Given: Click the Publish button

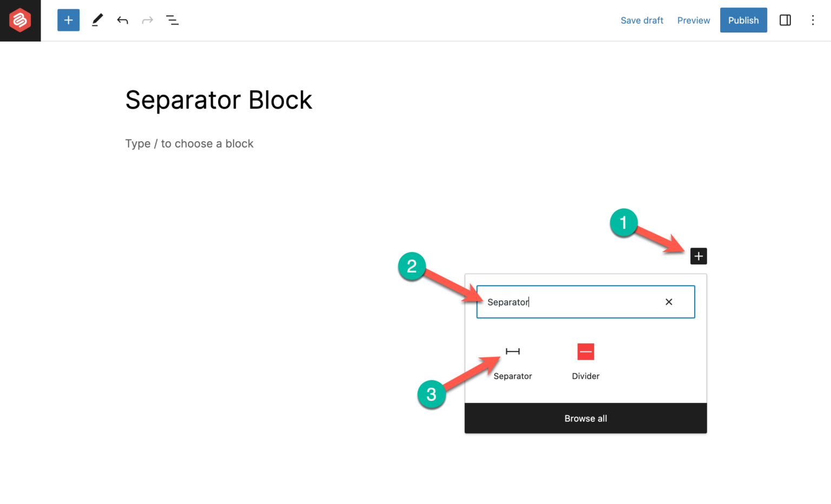Looking at the screenshot, I should coord(743,20).
